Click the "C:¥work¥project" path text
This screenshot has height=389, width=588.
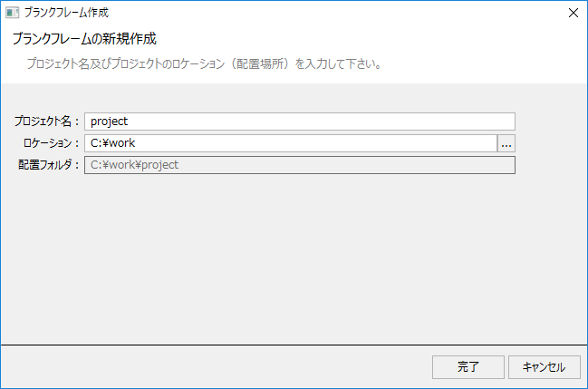pos(134,165)
